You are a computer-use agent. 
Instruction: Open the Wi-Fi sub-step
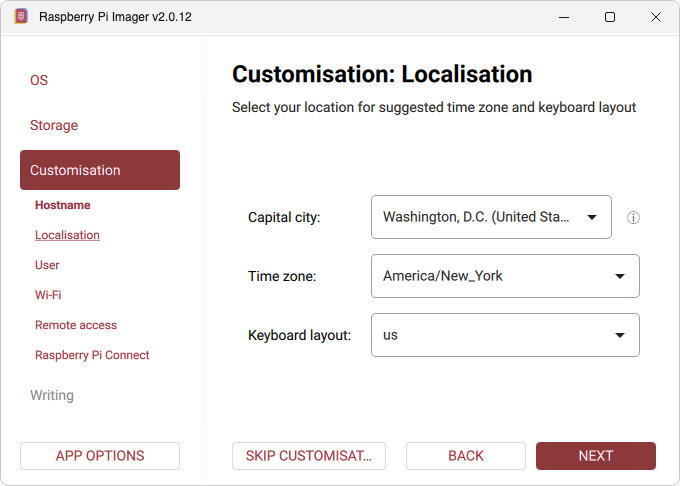click(48, 295)
